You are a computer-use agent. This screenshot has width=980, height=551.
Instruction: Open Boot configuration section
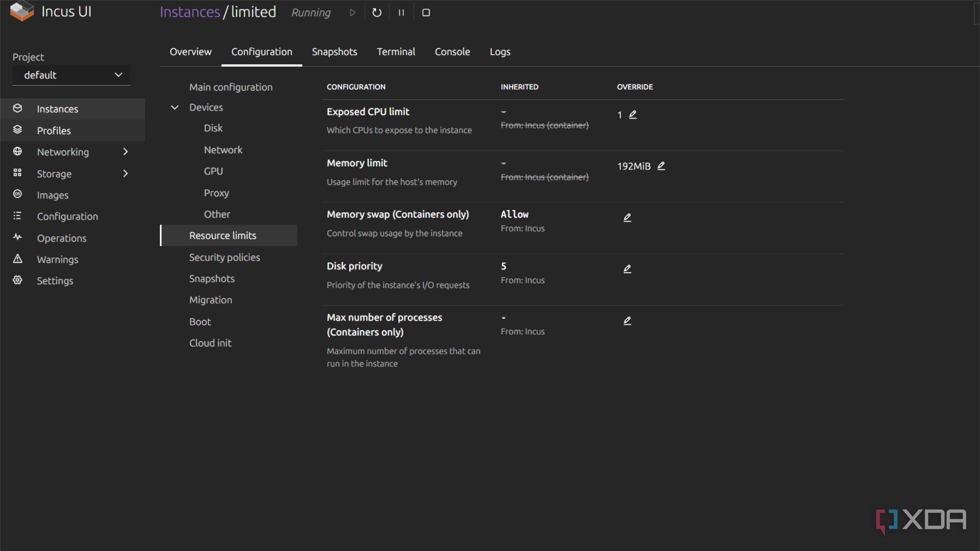(200, 322)
